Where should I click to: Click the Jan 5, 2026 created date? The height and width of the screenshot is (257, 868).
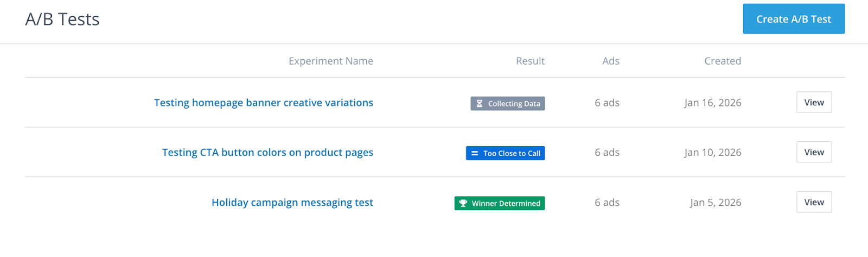[x=715, y=203]
